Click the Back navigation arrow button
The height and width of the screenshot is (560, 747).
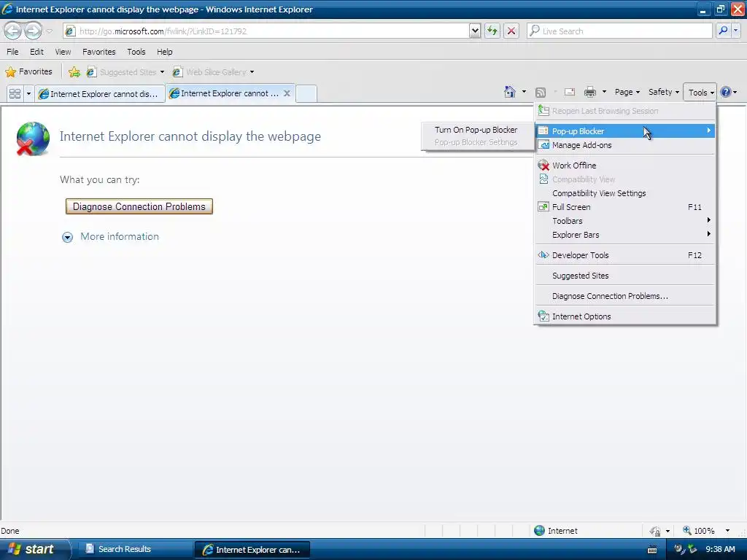point(13,31)
